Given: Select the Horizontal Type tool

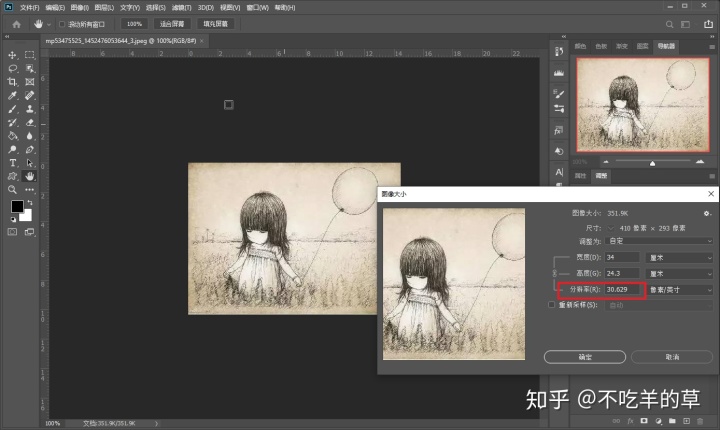Looking at the screenshot, I should (12, 163).
